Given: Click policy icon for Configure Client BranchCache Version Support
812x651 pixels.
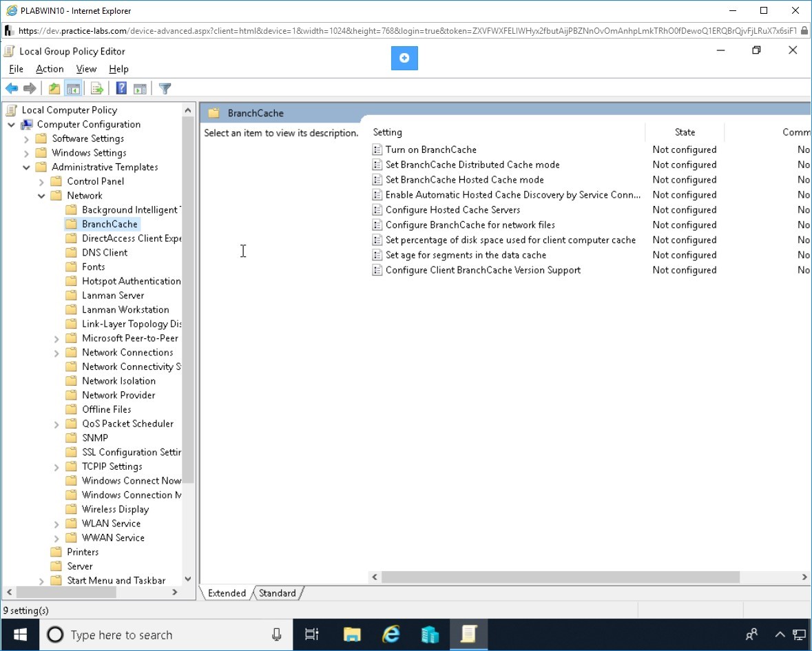Looking at the screenshot, I should coord(377,270).
